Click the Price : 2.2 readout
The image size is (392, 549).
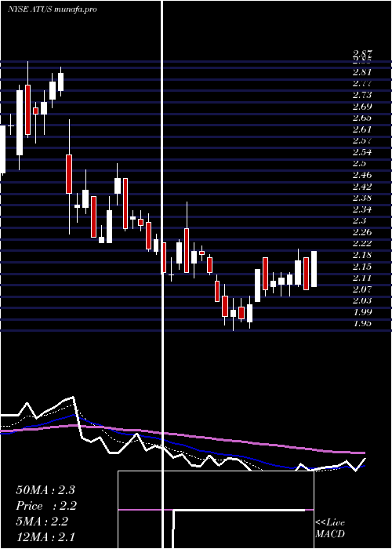pyautogui.click(x=45, y=506)
